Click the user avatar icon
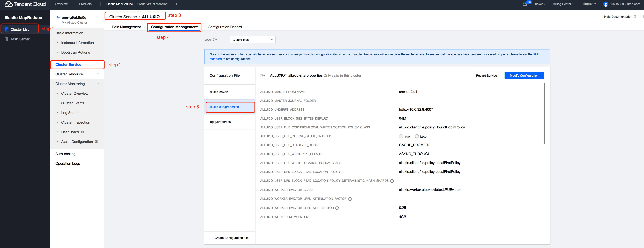Screen dimensions: 644x248 tap(605, 4)
